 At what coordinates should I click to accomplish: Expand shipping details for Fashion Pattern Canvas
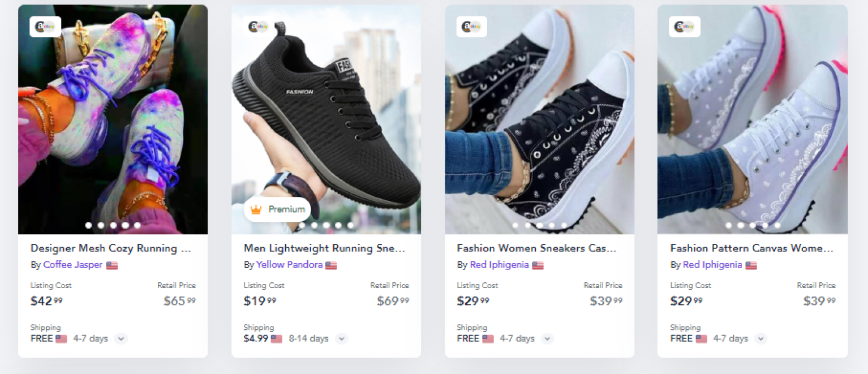pyautogui.click(x=761, y=339)
